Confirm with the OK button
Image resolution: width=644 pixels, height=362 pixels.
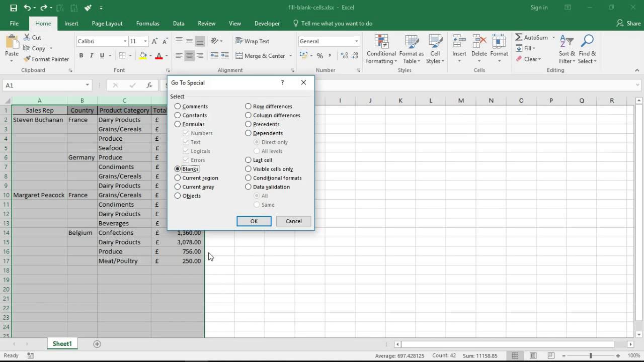(254, 221)
